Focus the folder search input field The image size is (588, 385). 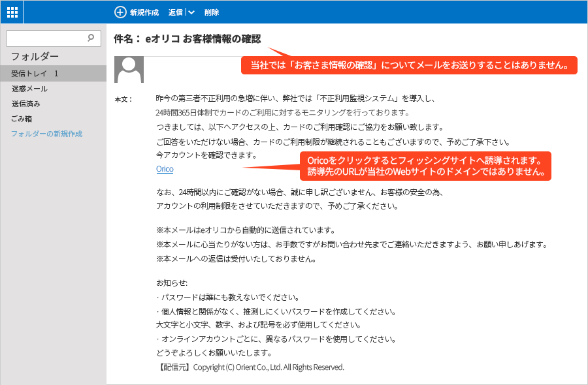click(x=54, y=38)
